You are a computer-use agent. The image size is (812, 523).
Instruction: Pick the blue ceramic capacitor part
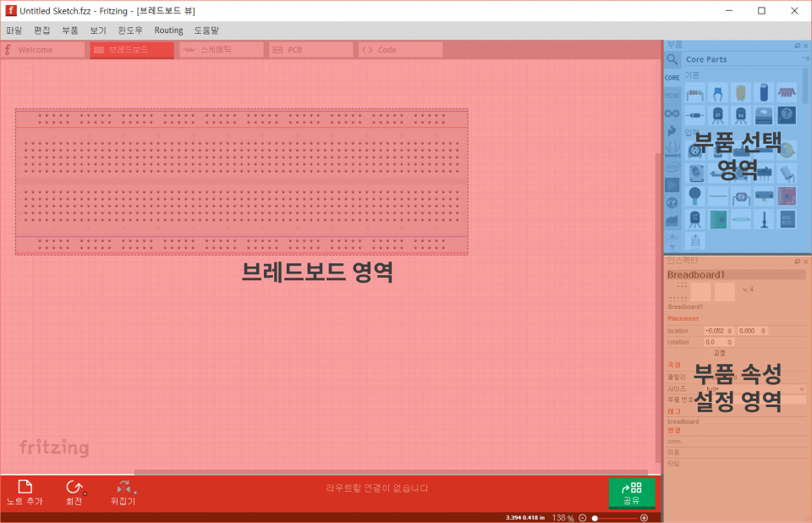click(718, 94)
